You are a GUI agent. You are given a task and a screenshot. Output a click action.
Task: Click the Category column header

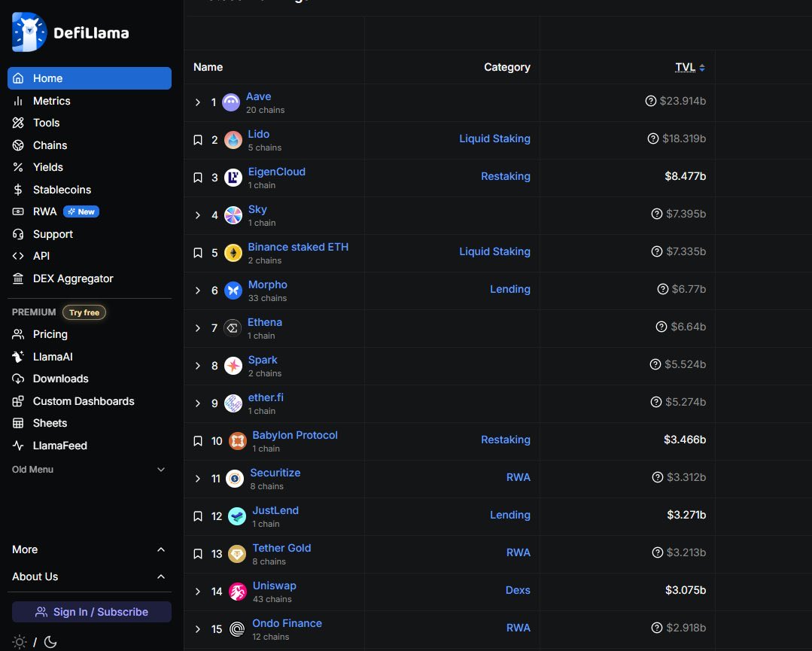[507, 67]
